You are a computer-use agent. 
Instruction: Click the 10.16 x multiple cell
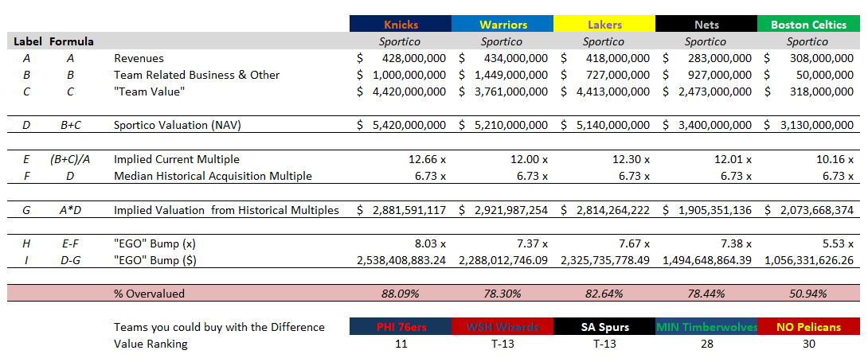[x=834, y=159]
